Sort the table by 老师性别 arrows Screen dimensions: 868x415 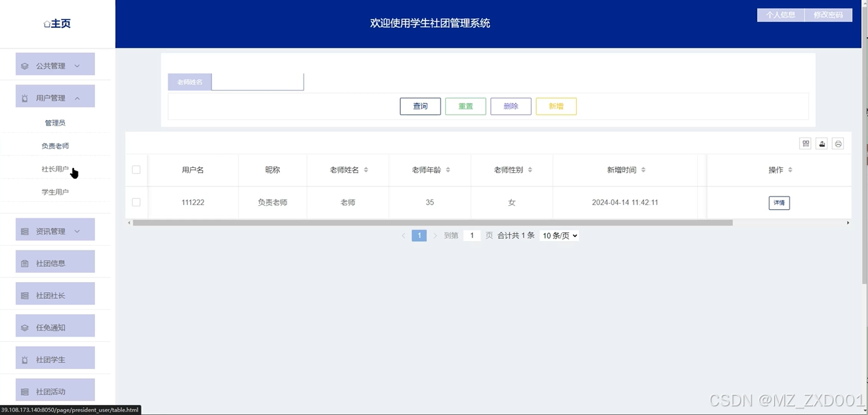pos(530,170)
